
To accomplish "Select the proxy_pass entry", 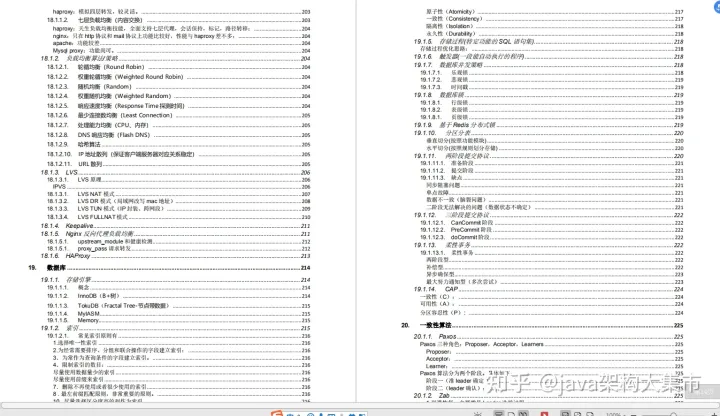I will [179, 248].
